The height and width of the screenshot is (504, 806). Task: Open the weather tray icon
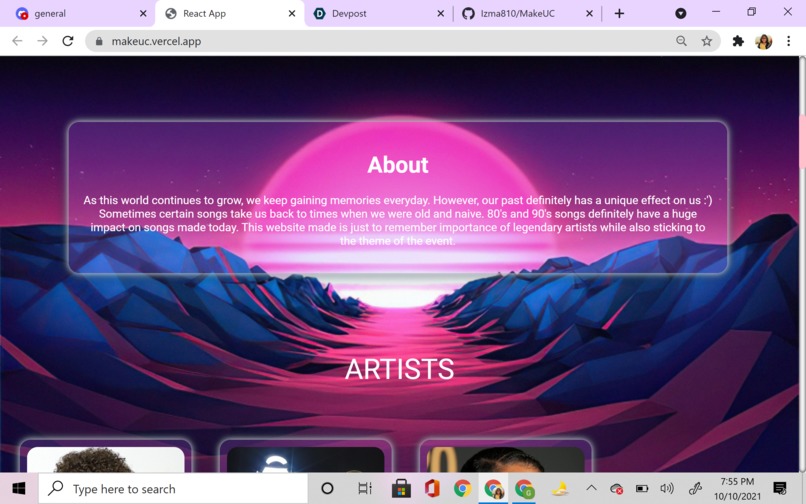560,488
